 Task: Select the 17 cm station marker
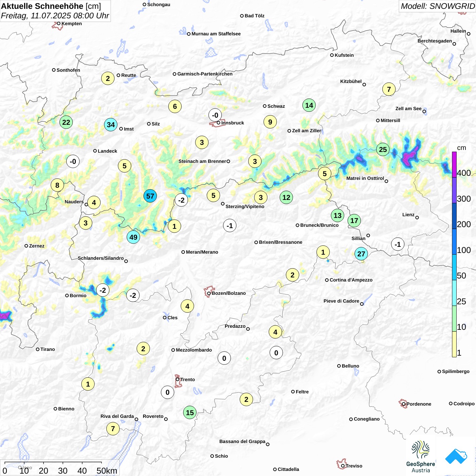354,221
